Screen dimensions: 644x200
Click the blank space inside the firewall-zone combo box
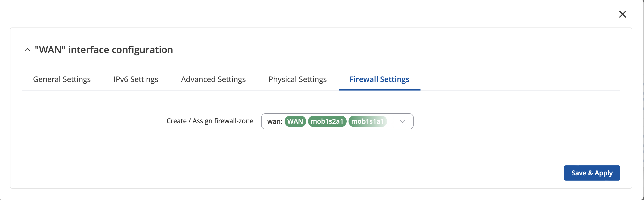click(393, 121)
